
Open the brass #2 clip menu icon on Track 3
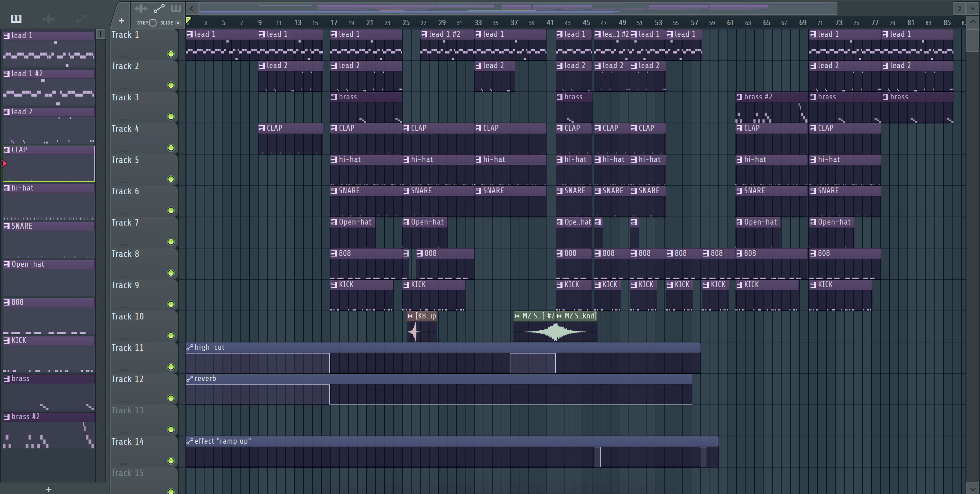pyautogui.click(x=739, y=97)
